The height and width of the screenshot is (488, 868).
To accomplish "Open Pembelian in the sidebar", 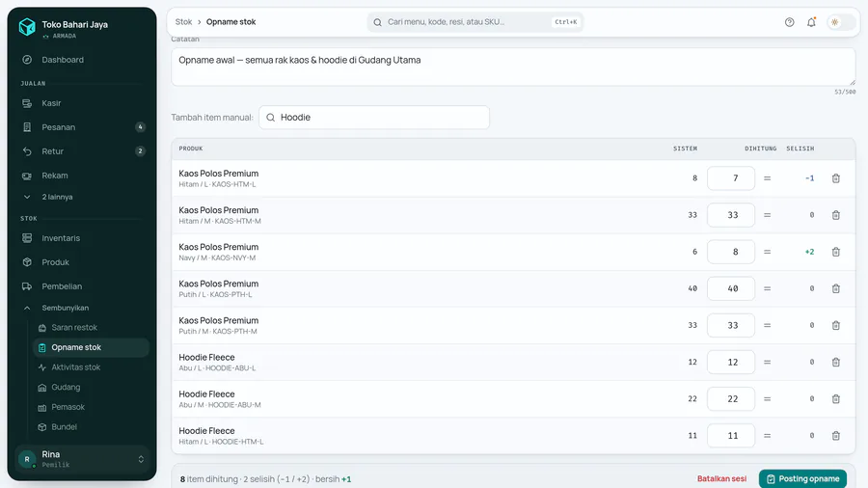I will (x=82, y=286).
